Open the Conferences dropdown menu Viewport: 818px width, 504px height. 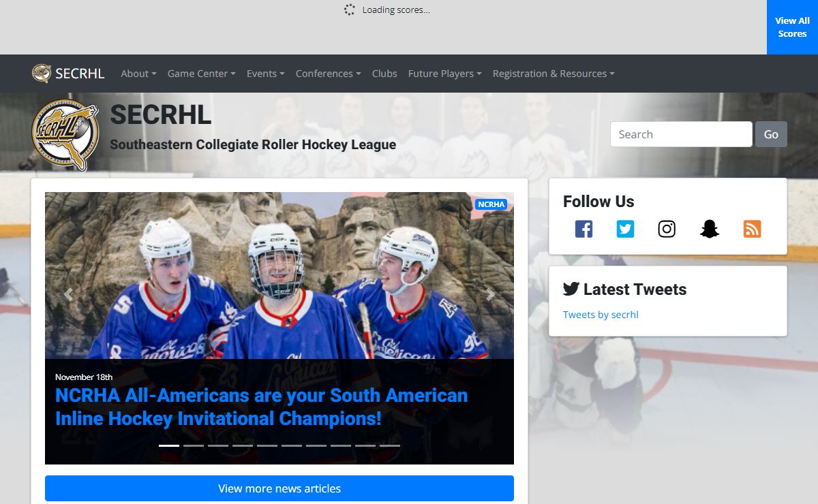coord(328,74)
